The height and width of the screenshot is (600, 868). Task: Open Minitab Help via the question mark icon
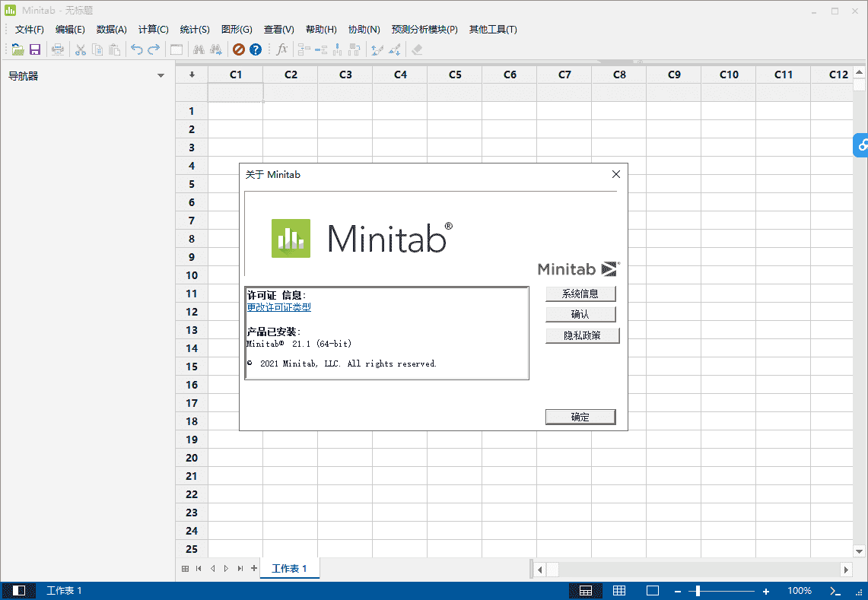pyautogui.click(x=256, y=49)
